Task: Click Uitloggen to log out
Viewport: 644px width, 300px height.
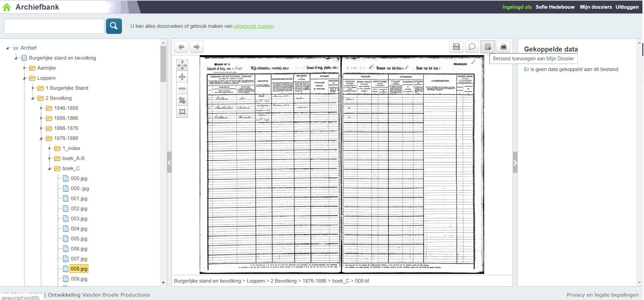Action: pyautogui.click(x=627, y=7)
